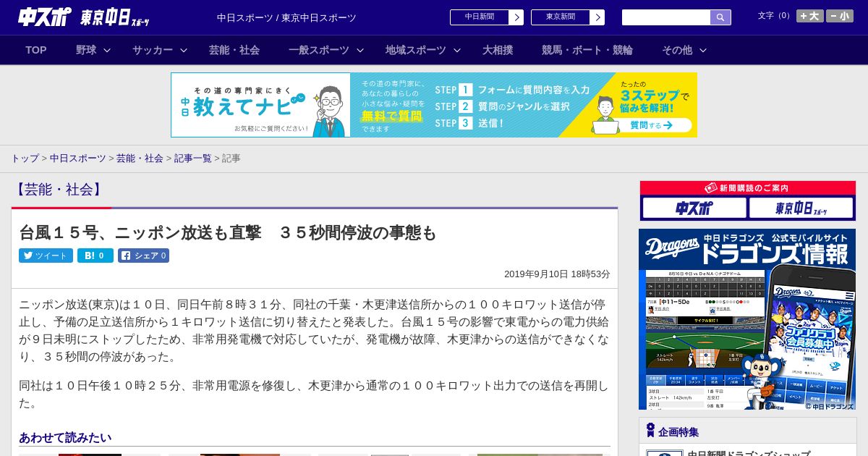Viewport: 868px width, 456px height.
Task: Click the arrow next to 中日新聞
Action: click(x=516, y=17)
